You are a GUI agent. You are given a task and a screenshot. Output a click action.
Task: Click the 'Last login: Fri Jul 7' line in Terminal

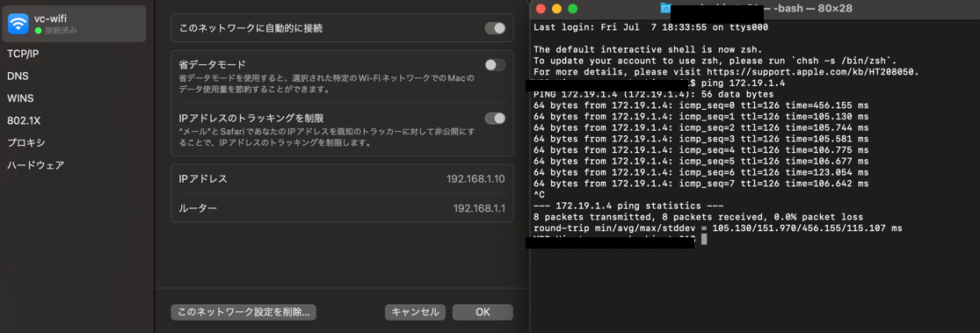(650, 27)
